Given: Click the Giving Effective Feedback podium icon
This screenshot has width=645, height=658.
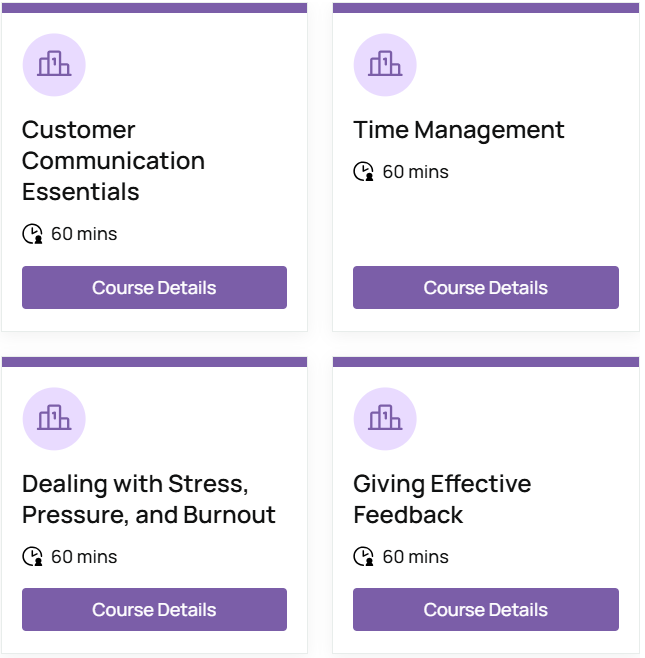Looking at the screenshot, I should [x=385, y=419].
